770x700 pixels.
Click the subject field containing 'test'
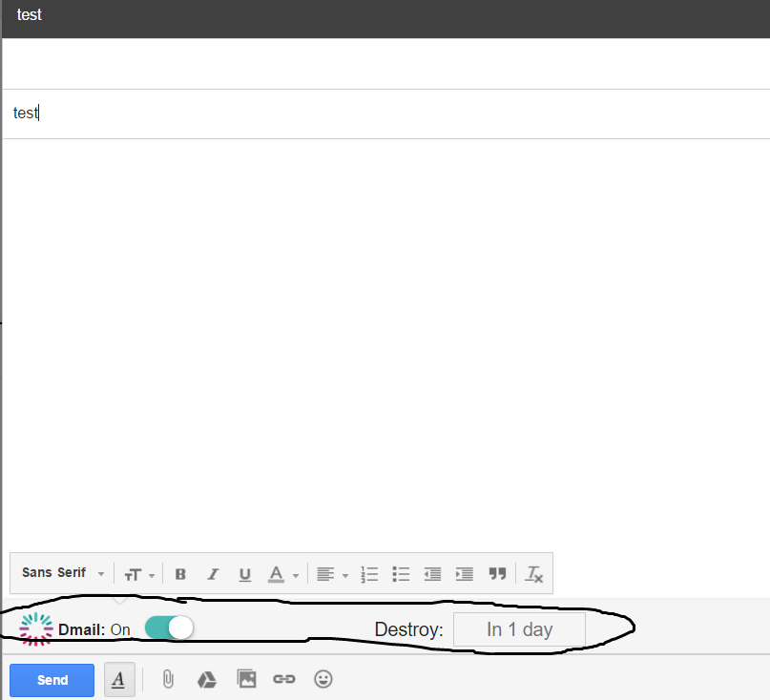tap(386, 113)
